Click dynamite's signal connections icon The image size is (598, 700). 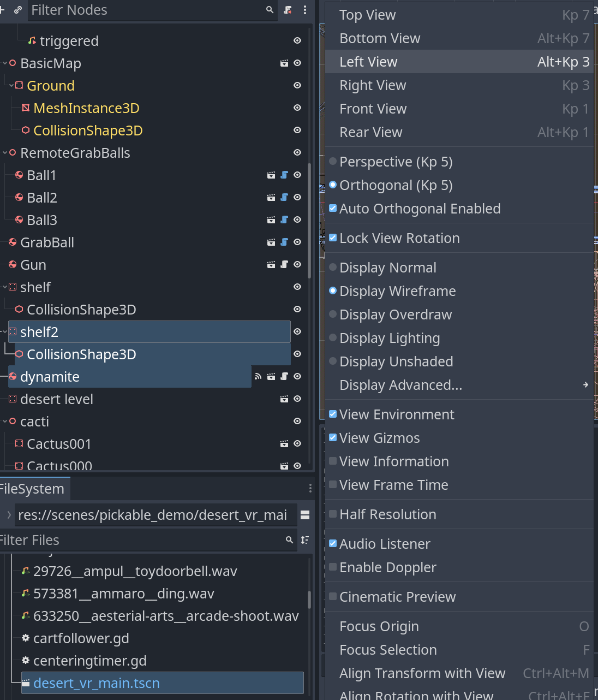tap(258, 377)
